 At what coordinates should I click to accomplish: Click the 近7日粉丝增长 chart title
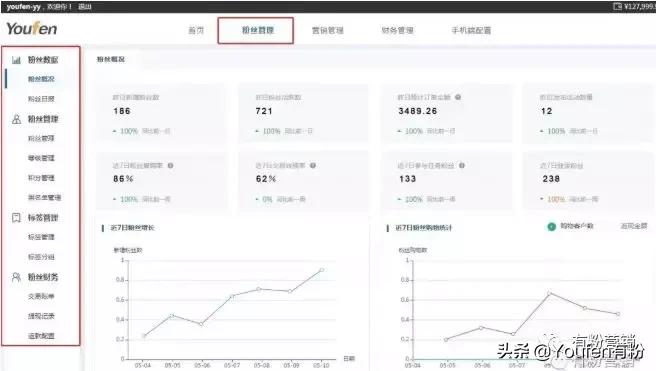pyautogui.click(x=132, y=228)
